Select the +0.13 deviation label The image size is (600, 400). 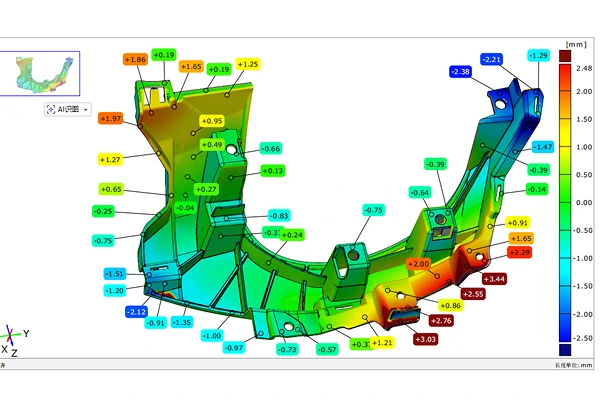point(273,171)
